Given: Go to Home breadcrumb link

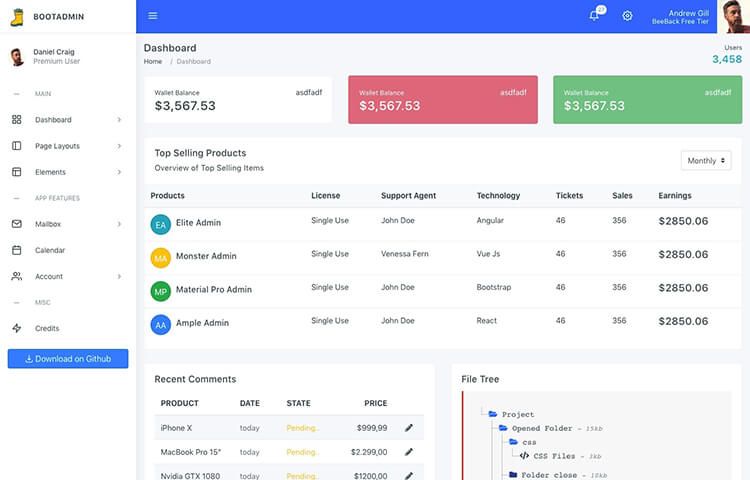Looking at the screenshot, I should click(x=153, y=61).
